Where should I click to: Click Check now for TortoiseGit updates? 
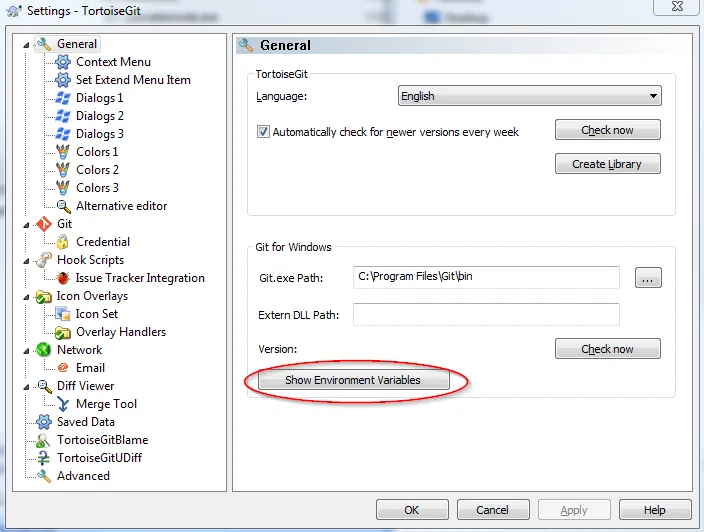[607, 130]
